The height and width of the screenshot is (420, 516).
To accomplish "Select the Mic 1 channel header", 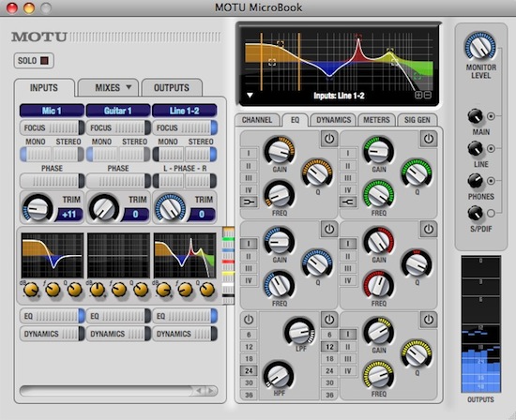I will point(52,111).
